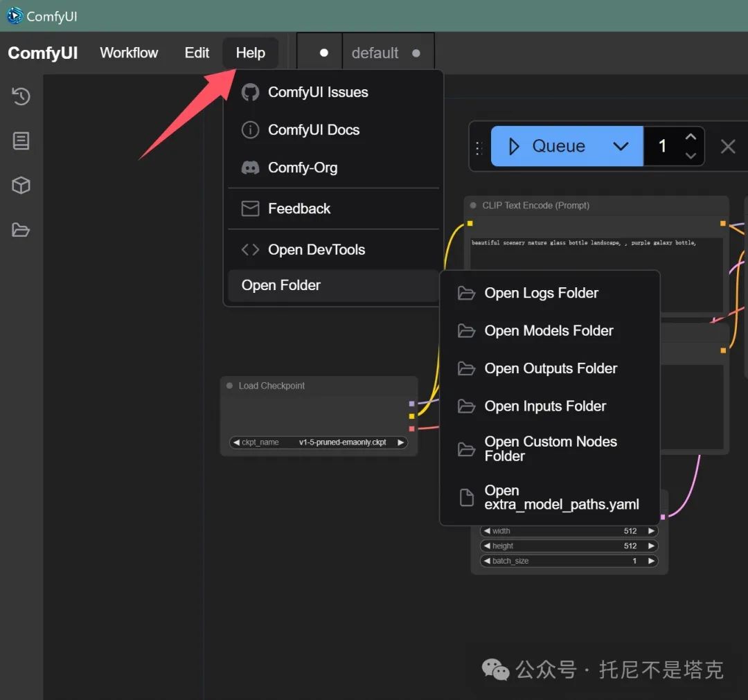This screenshot has width=748, height=700.
Task: Click folder icon next to Open Outputs Folder
Action: point(466,368)
